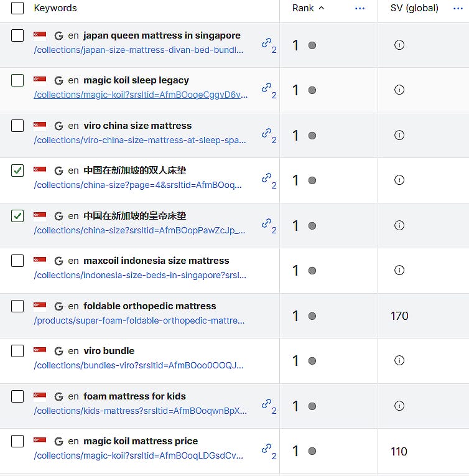469x476 pixels.
Task: Tick checkbox for 'japan queen mattress in singapore'
Action: pyautogui.click(x=17, y=35)
